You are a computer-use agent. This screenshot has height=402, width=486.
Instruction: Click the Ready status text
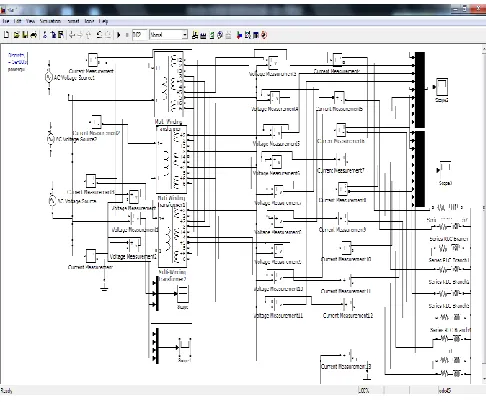coord(6,391)
